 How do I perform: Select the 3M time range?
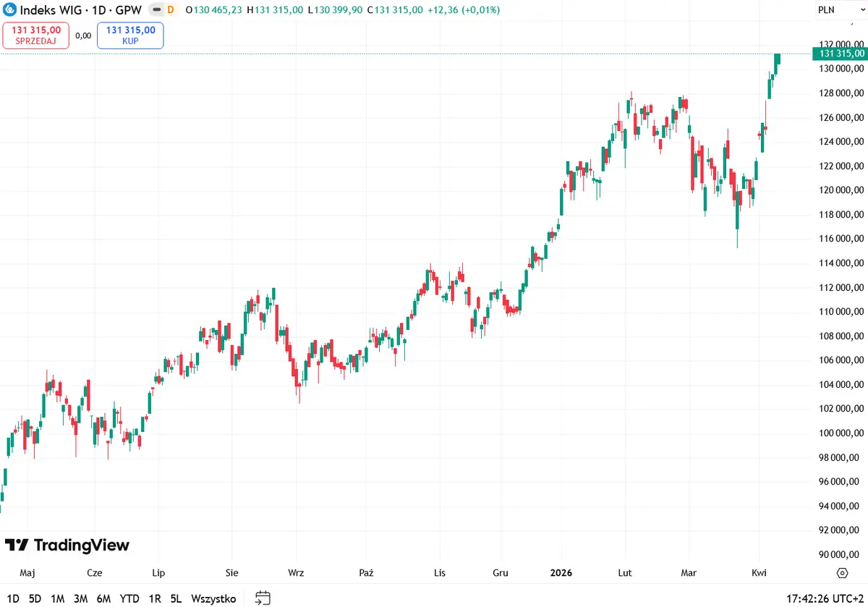click(x=80, y=598)
